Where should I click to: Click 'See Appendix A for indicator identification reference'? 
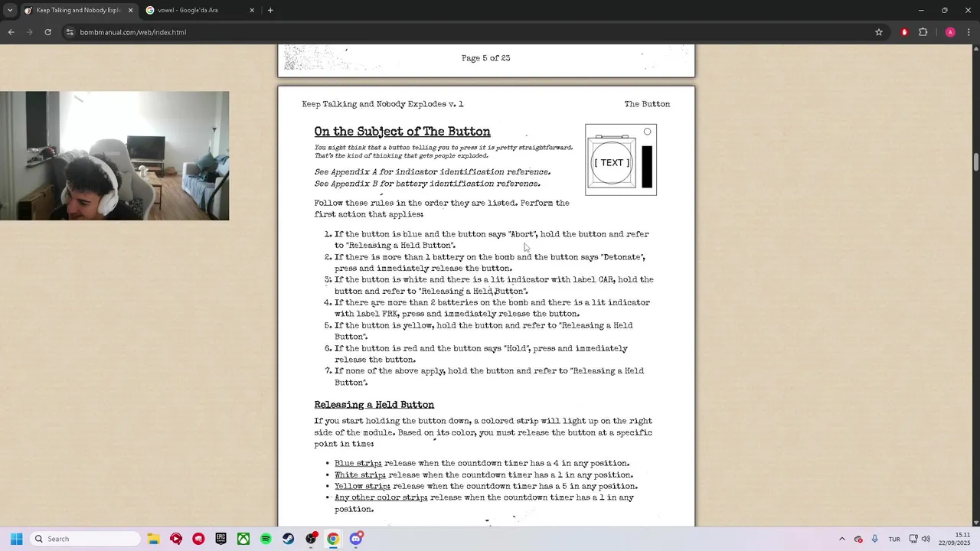tap(432, 172)
